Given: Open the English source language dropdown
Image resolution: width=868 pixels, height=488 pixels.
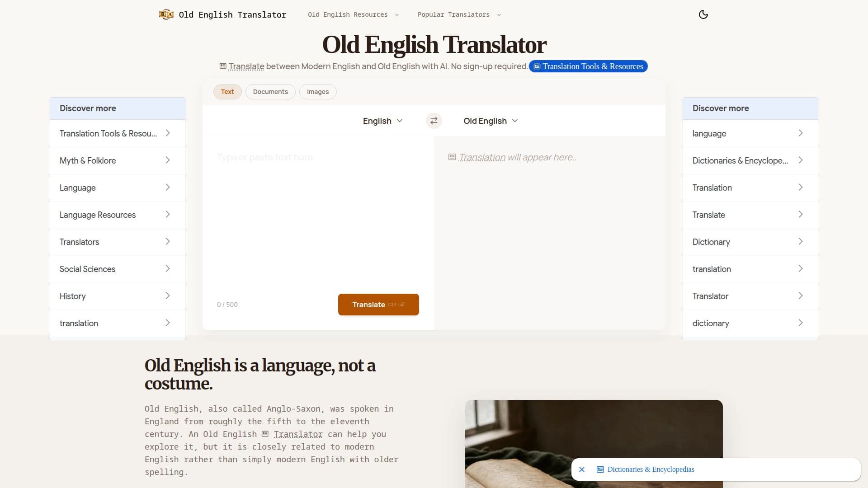Looking at the screenshot, I should click(382, 121).
